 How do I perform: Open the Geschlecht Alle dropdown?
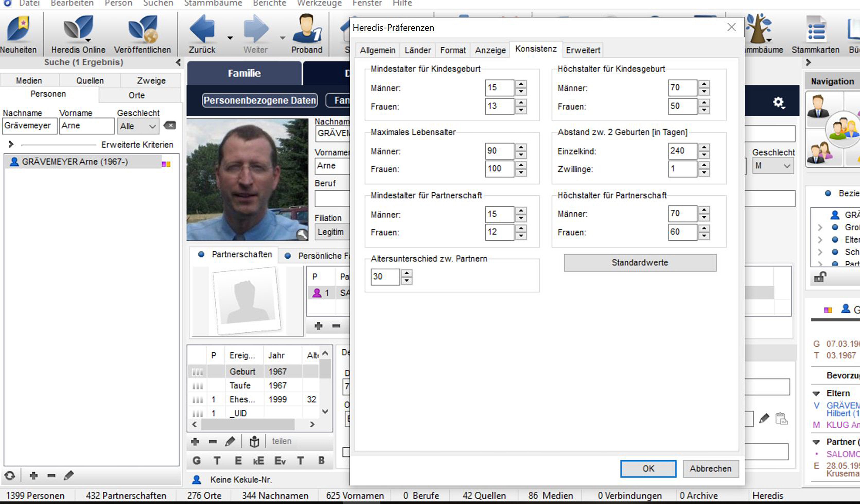[138, 126]
